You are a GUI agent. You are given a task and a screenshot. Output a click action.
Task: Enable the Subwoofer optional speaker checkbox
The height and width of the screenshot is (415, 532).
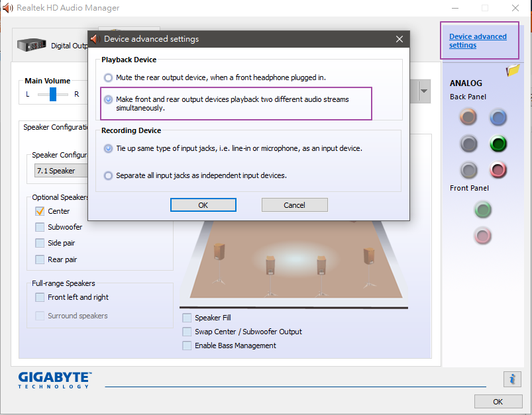pyautogui.click(x=39, y=226)
